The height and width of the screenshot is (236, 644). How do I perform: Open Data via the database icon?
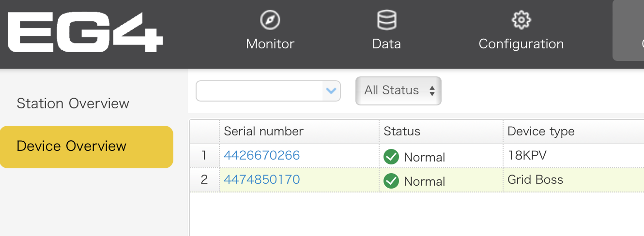point(386,20)
